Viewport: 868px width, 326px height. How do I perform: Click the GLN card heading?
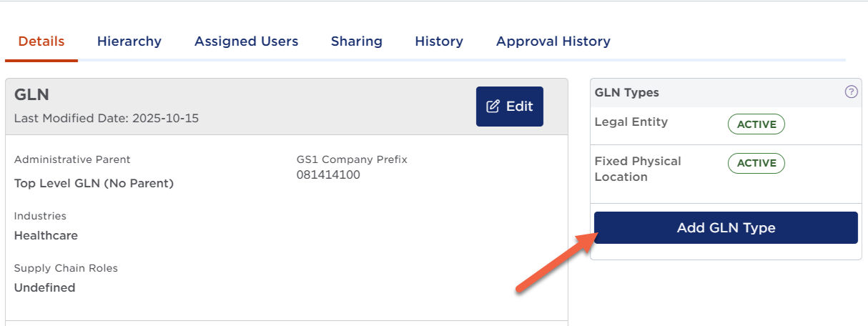coord(31,95)
